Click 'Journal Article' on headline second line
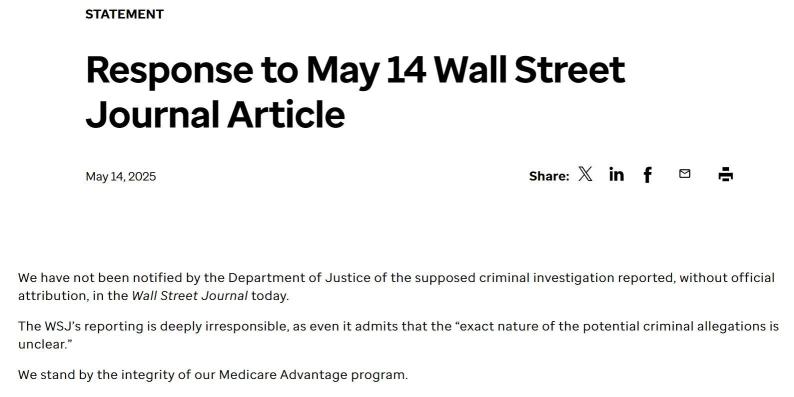 [x=215, y=114]
